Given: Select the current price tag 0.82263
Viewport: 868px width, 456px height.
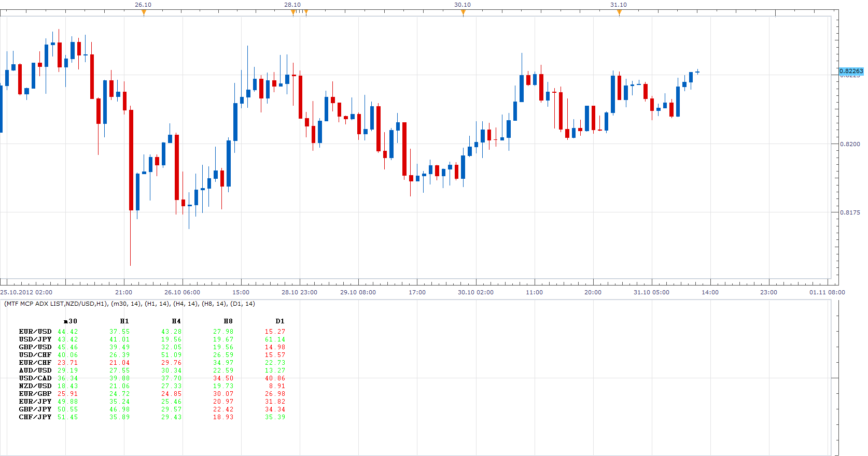Looking at the screenshot, I should [x=851, y=71].
